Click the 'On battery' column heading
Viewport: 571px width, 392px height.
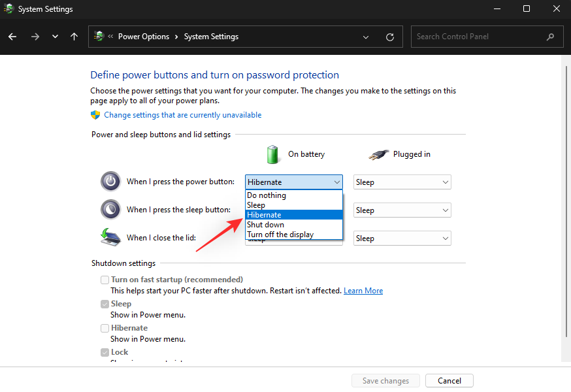point(306,154)
